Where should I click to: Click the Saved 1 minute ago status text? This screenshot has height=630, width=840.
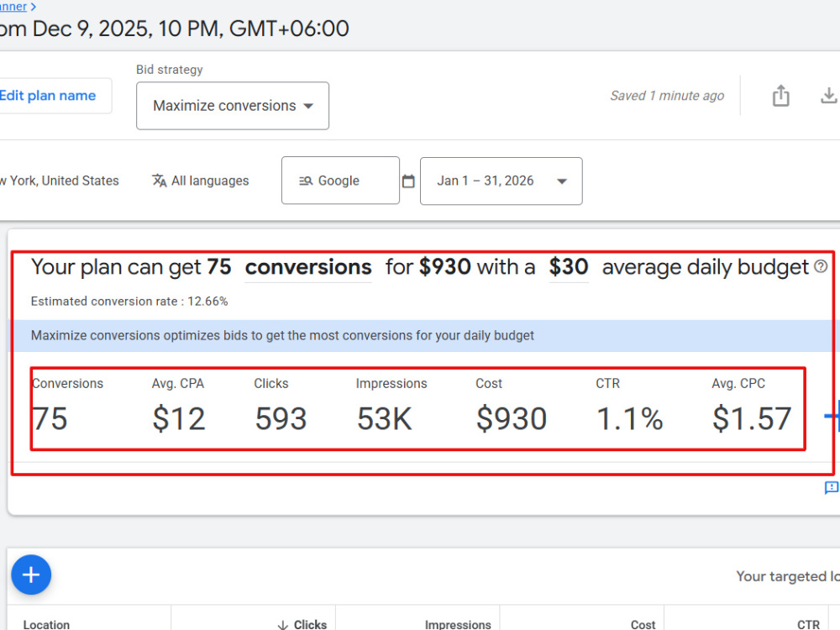667,96
